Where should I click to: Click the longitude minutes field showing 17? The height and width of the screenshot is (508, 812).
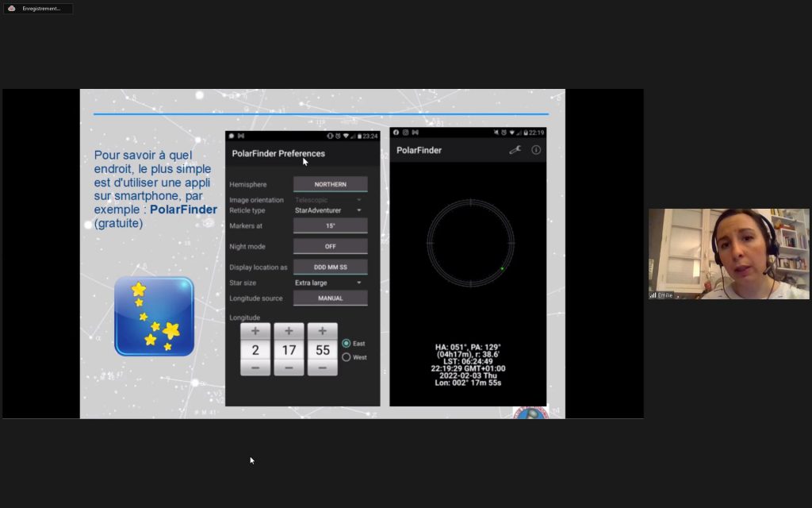(x=289, y=350)
